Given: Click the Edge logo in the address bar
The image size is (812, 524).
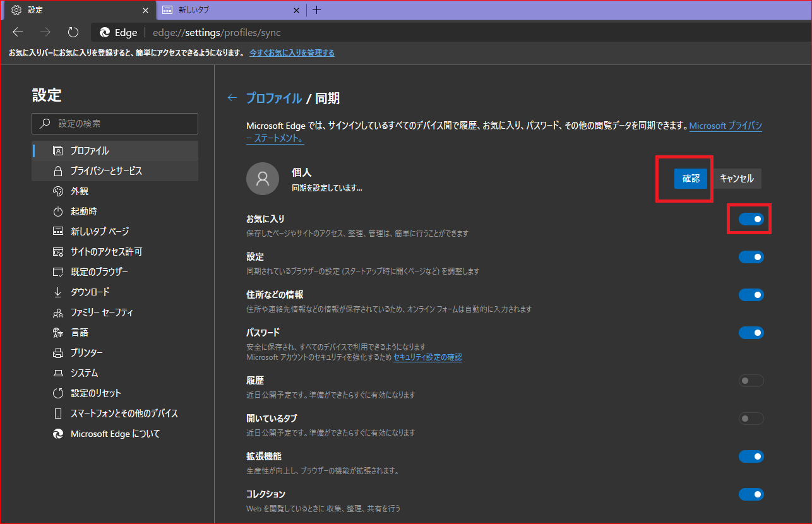Looking at the screenshot, I should (x=105, y=33).
